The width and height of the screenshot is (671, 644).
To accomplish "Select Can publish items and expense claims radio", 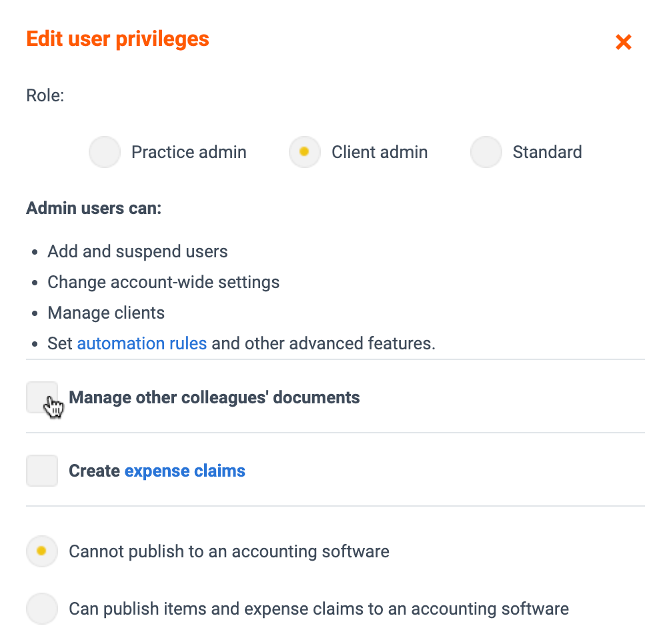I will pyautogui.click(x=41, y=608).
